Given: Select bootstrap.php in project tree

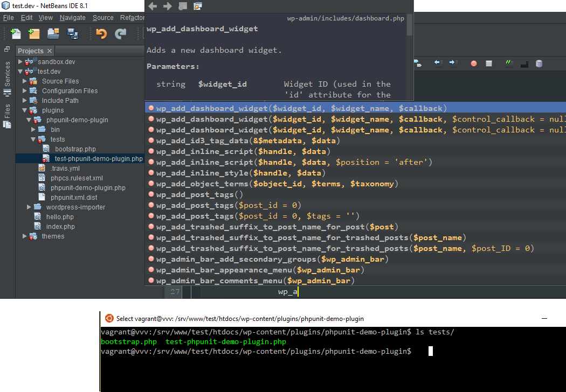Looking at the screenshot, I should pos(75,149).
